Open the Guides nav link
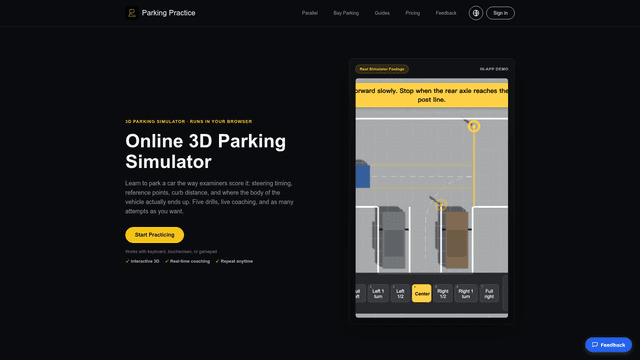 382,13
